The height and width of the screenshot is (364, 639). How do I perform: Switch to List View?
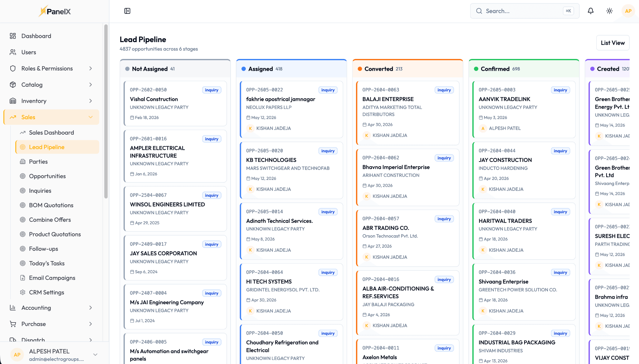[613, 43]
